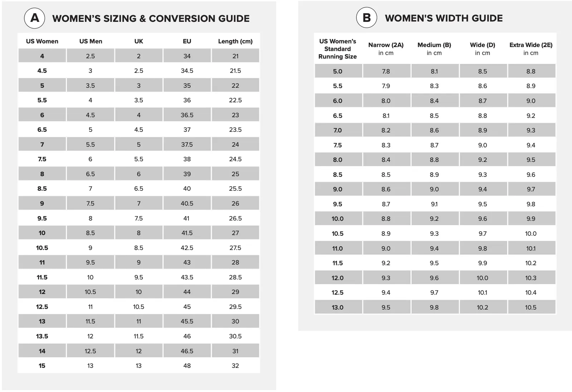Select running size 13.0 row label
572x392 pixels.
pyautogui.click(x=338, y=307)
